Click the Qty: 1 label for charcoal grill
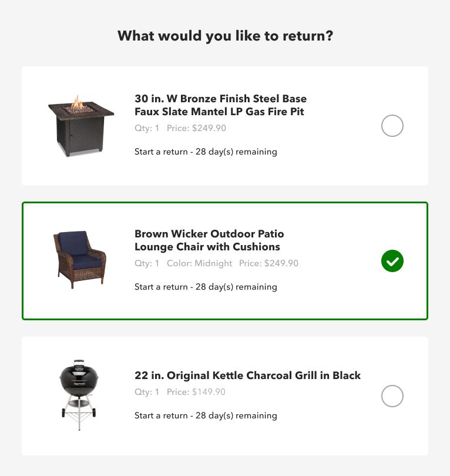The height and width of the screenshot is (476, 450). 147,392
